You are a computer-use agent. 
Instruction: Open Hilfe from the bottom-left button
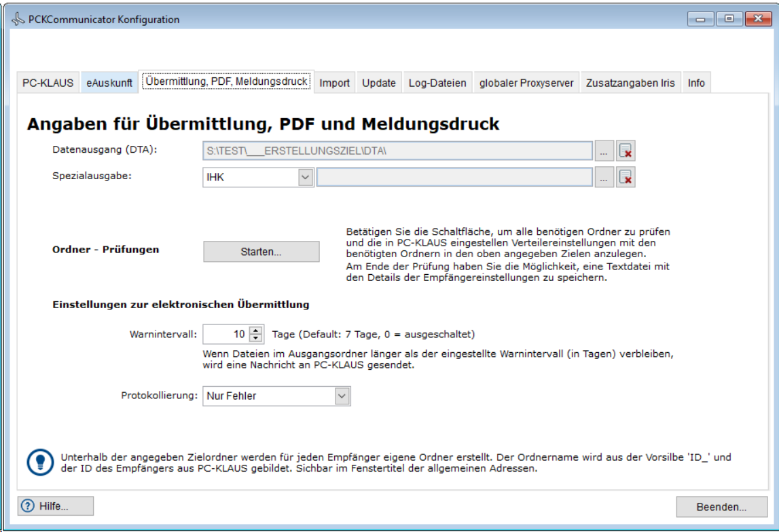click(x=56, y=506)
